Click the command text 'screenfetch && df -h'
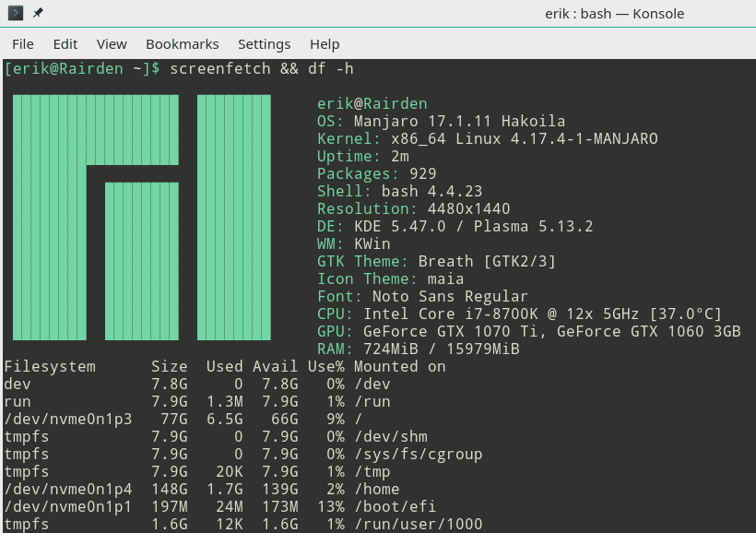Viewport: 756px width, 533px height. click(x=262, y=68)
